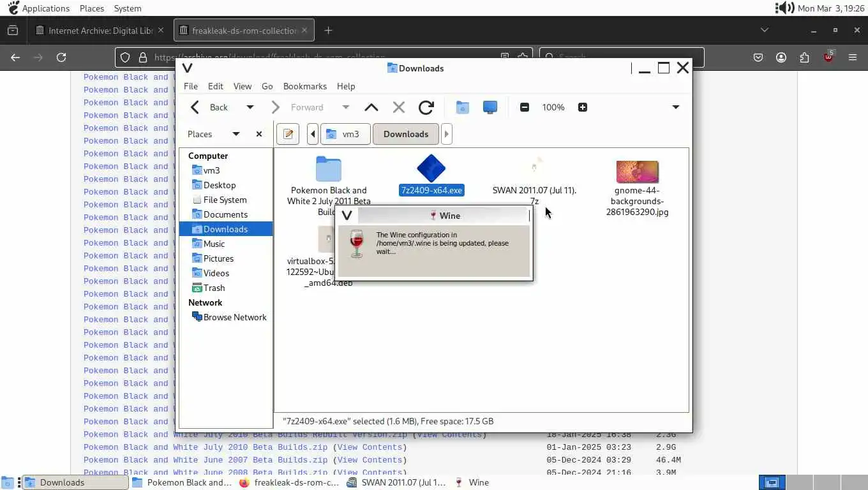Open the Back history dropdown arrow
Image resolution: width=868 pixels, height=490 pixels.
pos(250,107)
